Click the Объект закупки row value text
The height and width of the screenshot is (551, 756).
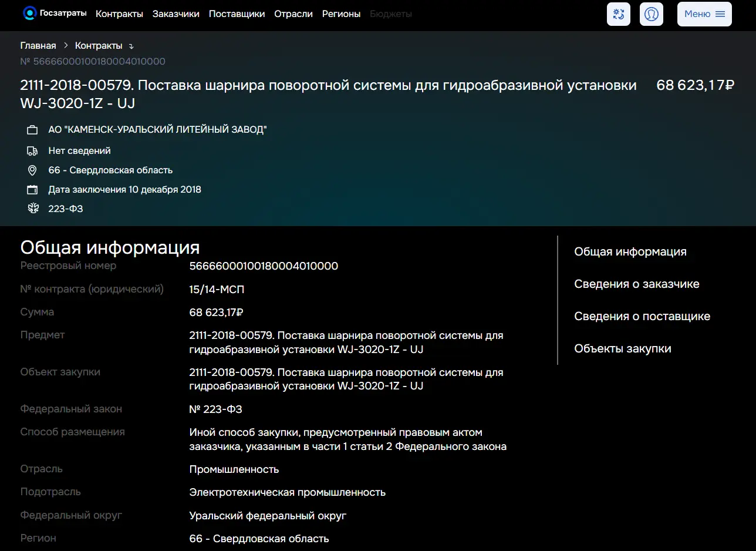coord(346,379)
